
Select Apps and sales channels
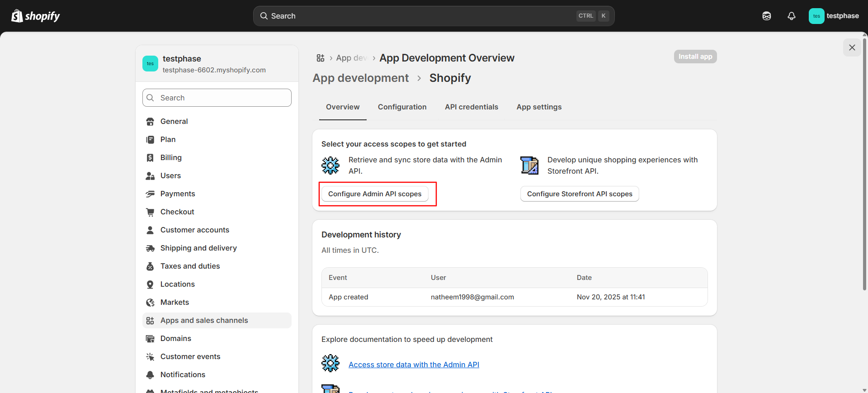217,320
